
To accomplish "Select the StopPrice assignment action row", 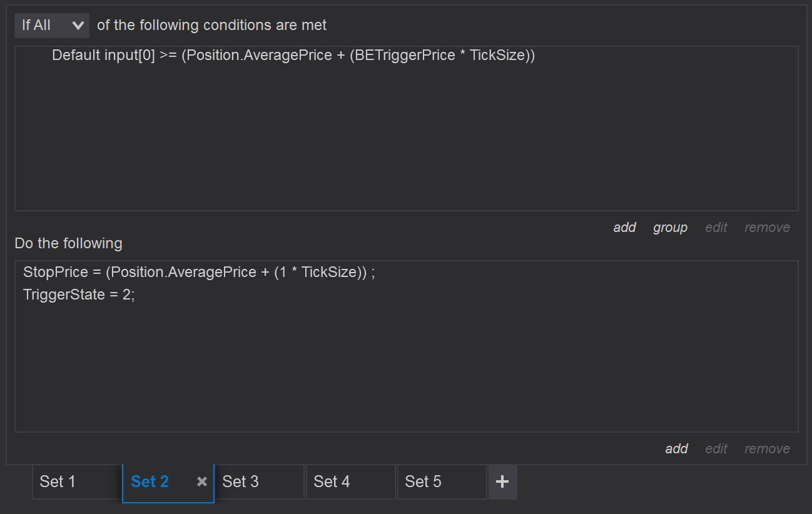I will tap(199, 273).
